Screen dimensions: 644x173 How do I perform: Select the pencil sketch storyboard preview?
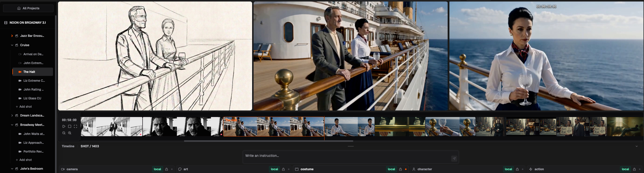tap(155, 56)
